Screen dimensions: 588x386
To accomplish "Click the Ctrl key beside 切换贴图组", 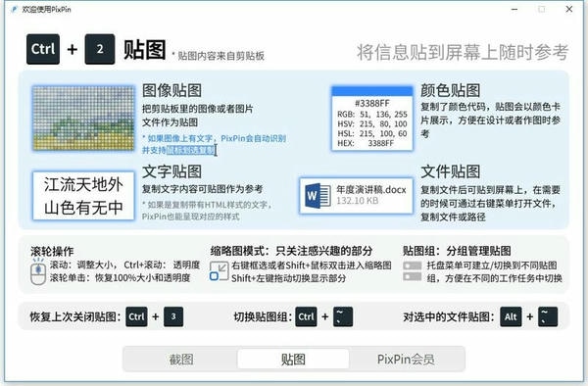I will tap(306, 317).
